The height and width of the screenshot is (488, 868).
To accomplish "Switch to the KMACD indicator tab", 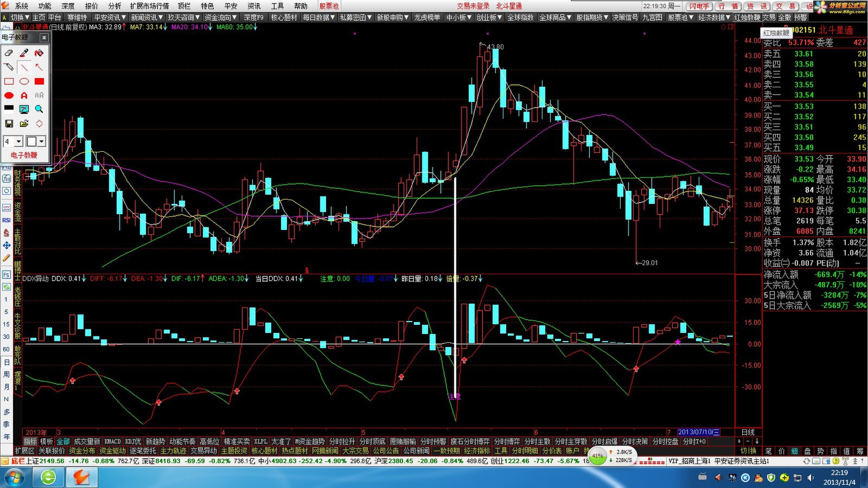I will point(113,441).
